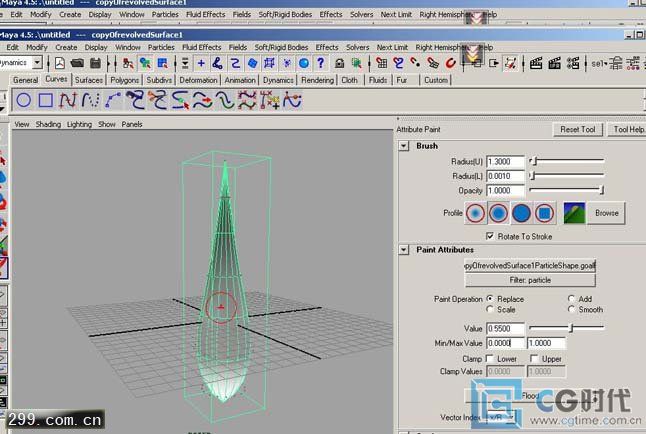Select the Add paint operation
The height and width of the screenshot is (434, 646).
click(571, 298)
